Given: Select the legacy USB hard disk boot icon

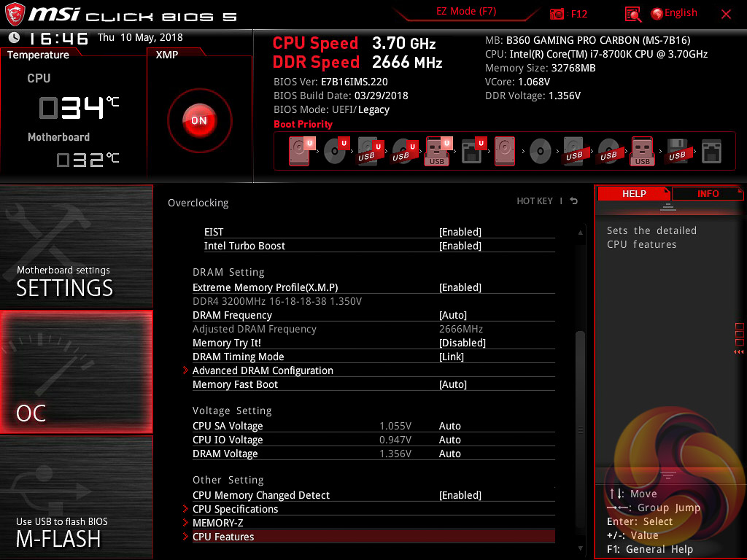Looking at the screenshot, I should [574, 152].
